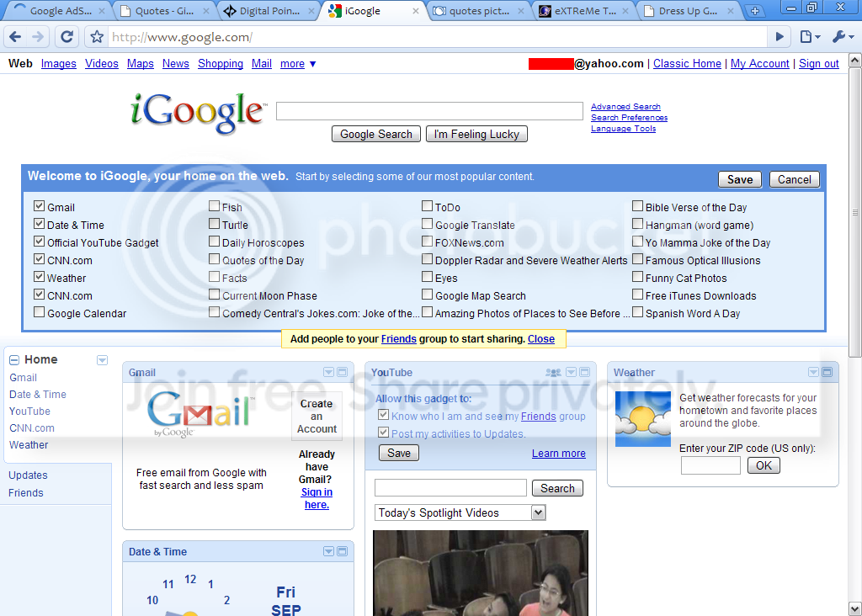Open the wrench settings menu
The image size is (862, 616).
[843, 37]
